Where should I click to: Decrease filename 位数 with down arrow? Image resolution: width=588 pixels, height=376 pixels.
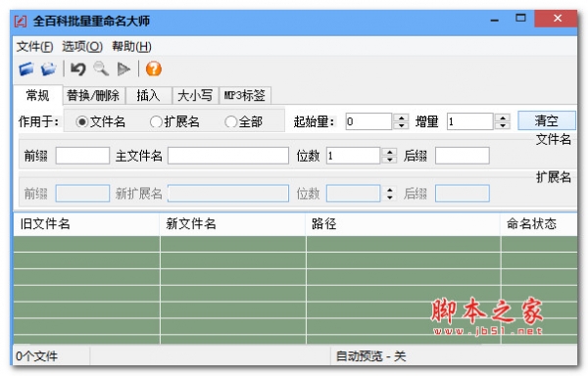(390, 160)
